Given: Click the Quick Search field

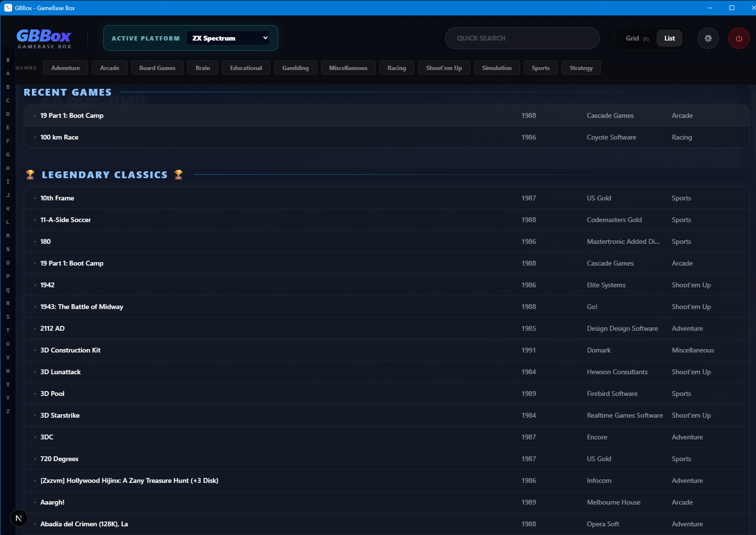Looking at the screenshot, I should [522, 38].
